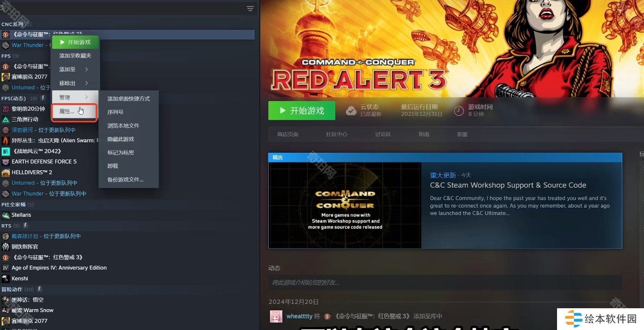Expand the 移除出 submenu

(74, 83)
